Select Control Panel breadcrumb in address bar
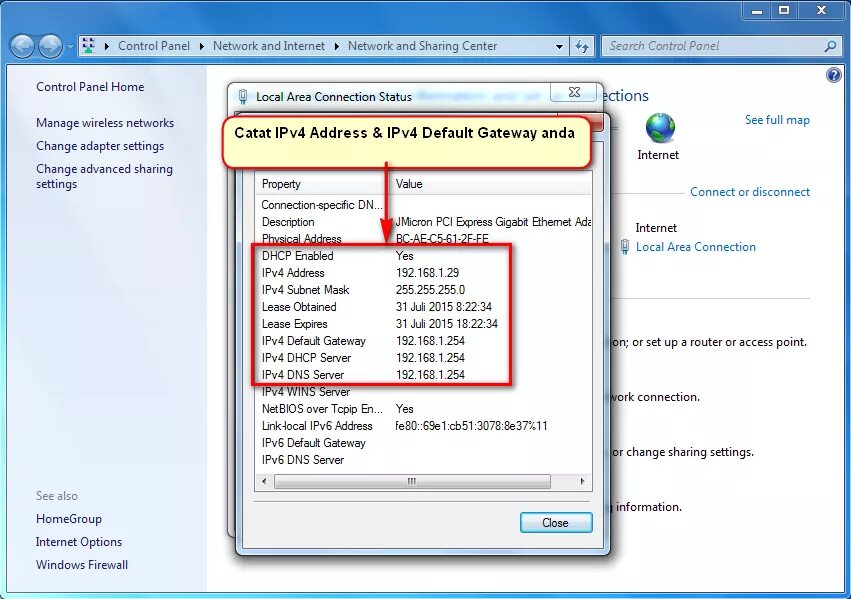Image resolution: width=851 pixels, height=599 pixels. [x=154, y=46]
